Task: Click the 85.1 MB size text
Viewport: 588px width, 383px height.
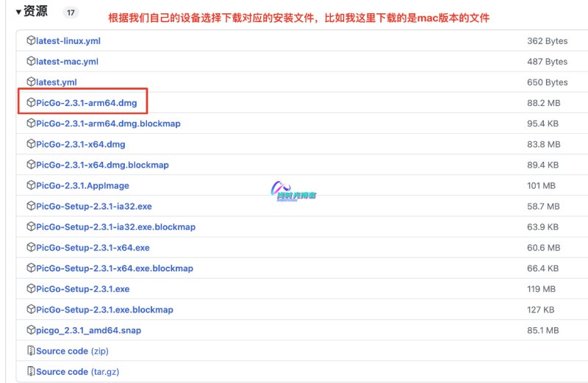Action: tap(543, 331)
